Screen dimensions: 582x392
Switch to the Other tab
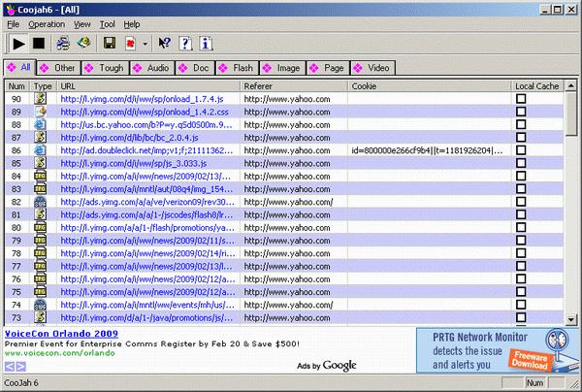pyautogui.click(x=58, y=68)
